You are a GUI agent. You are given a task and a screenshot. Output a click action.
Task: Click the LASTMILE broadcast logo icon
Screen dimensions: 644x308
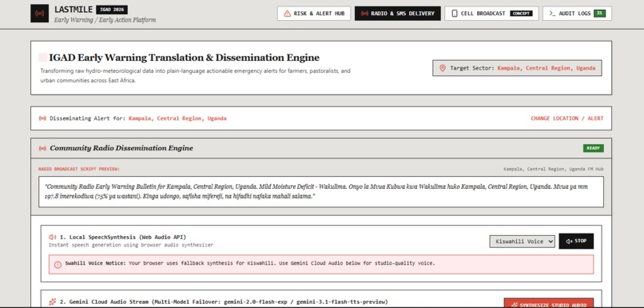pos(39,13)
